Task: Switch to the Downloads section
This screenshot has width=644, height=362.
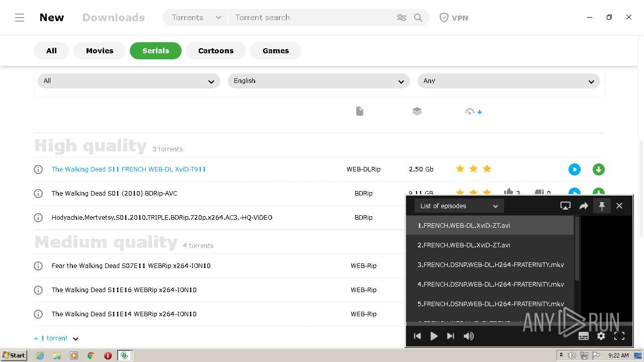Action: click(x=113, y=18)
